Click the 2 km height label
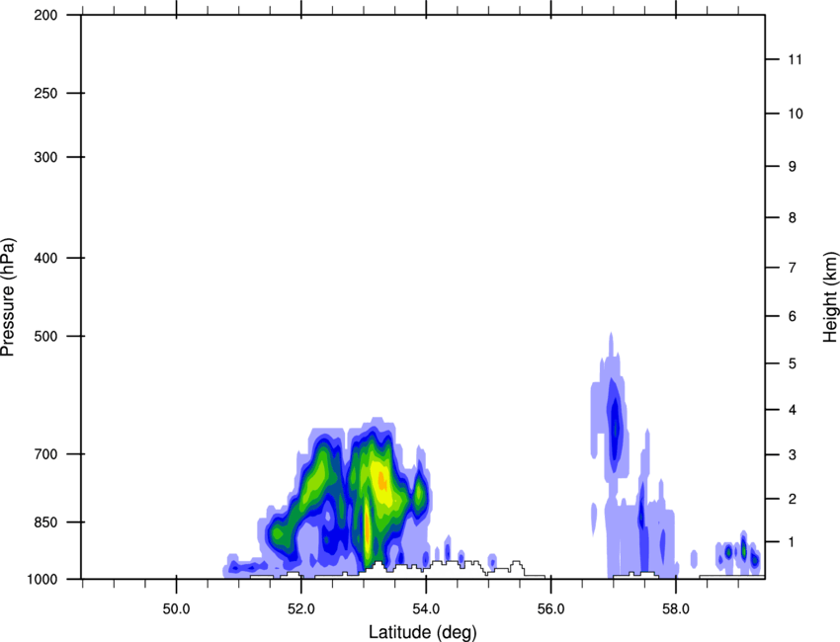The image size is (840, 642). pos(793,499)
